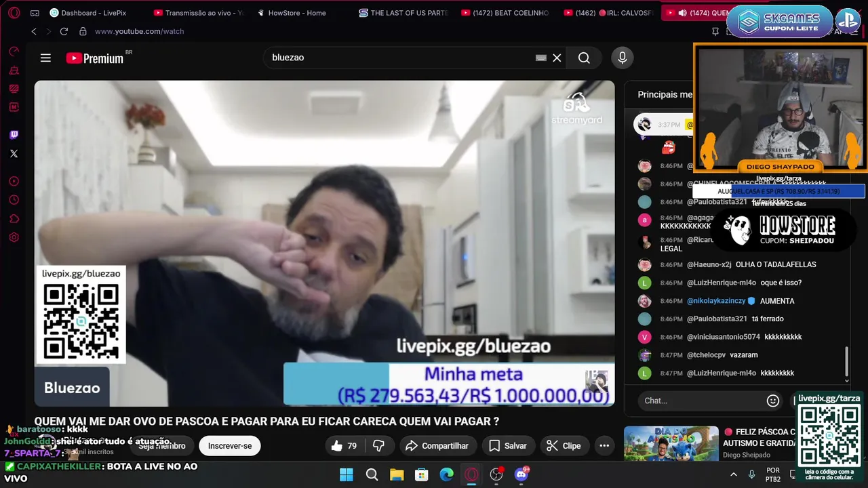Viewport: 868px width, 488px height.
Task: Open extensions cube icon in sidebar
Action: [14, 218]
